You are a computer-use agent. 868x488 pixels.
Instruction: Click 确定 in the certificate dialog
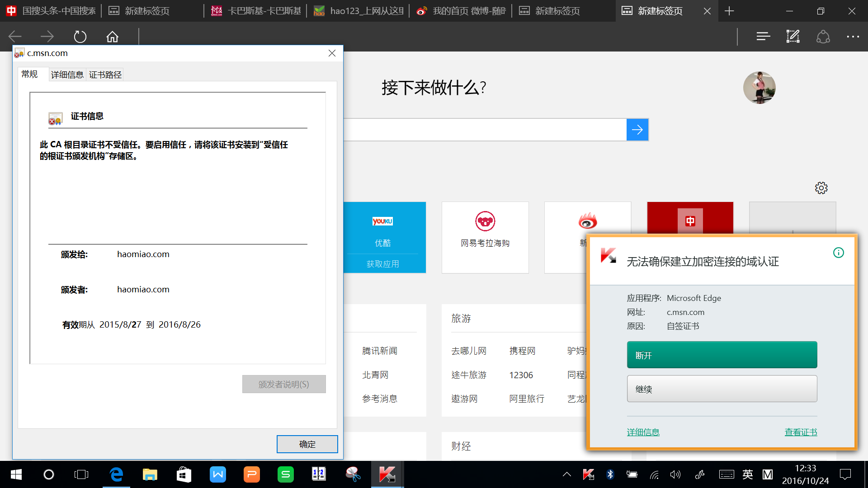pyautogui.click(x=307, y=444)
